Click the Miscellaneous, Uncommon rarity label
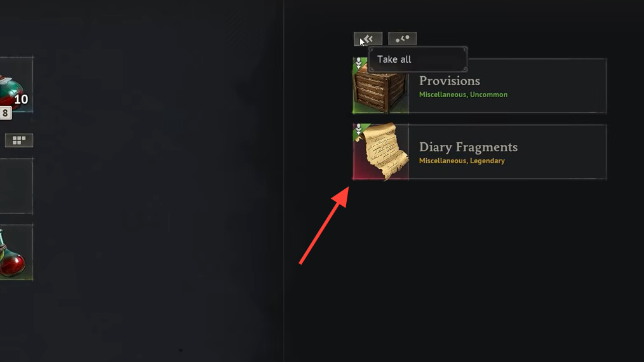644x362 pixels. (463, 95)
